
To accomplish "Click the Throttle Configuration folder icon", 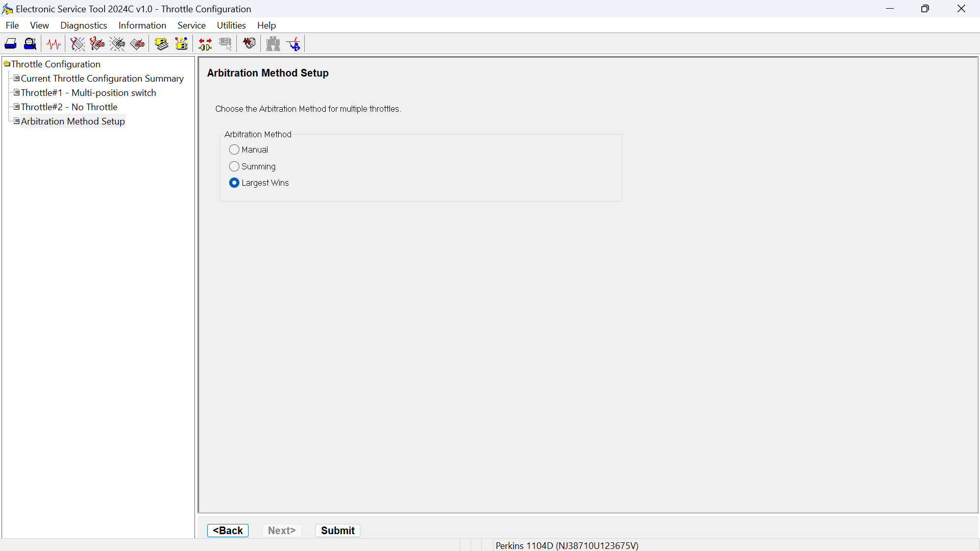I will click(7, 64).
